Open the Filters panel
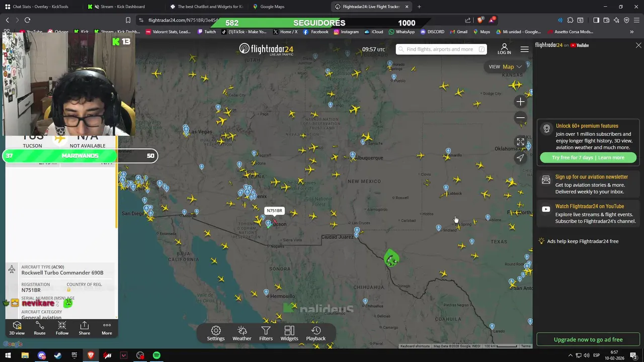644x362 pixels. [266, 333]
